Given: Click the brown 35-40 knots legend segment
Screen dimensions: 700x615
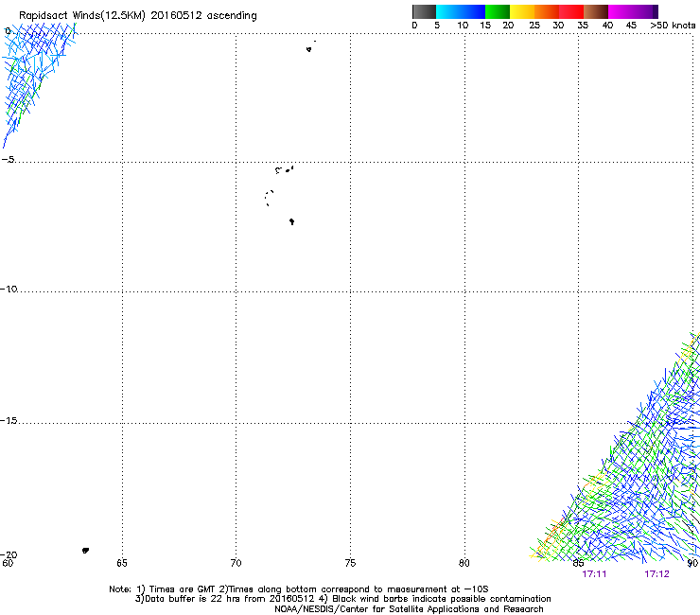Looking at the screenshot, I should (x=596, y=11).
